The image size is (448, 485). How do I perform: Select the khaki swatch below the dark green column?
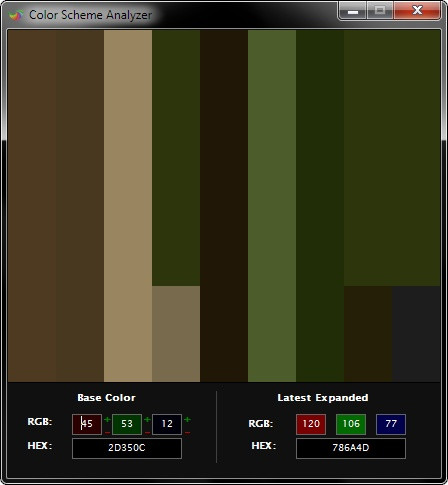[176, 334]
